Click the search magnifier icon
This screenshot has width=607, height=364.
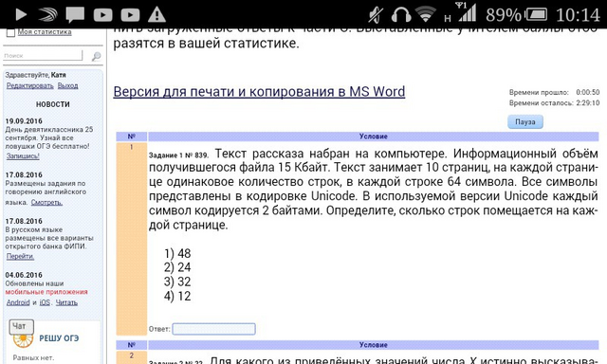(x=96, y=56)
